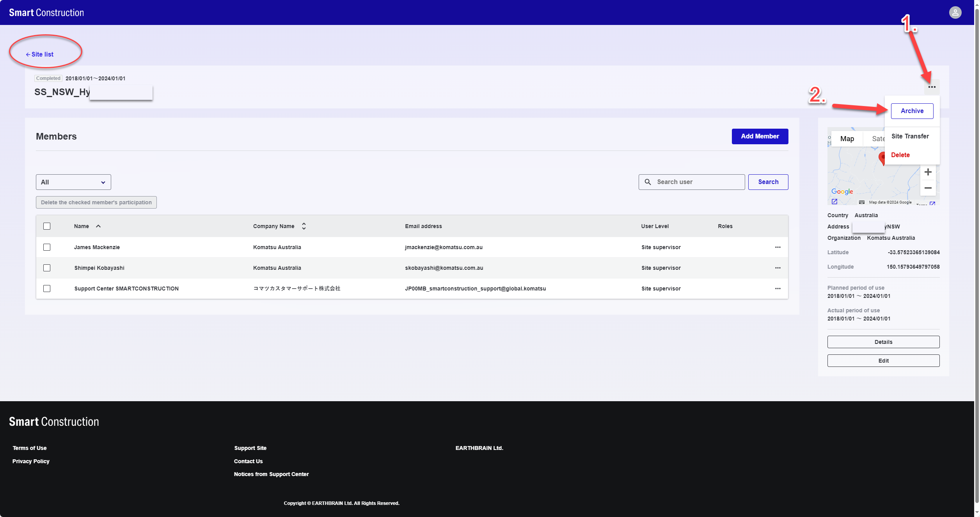Open Google Maps link icon on map
The width and height of the screenshot is (980, 517).
click(x=834, y=202)
